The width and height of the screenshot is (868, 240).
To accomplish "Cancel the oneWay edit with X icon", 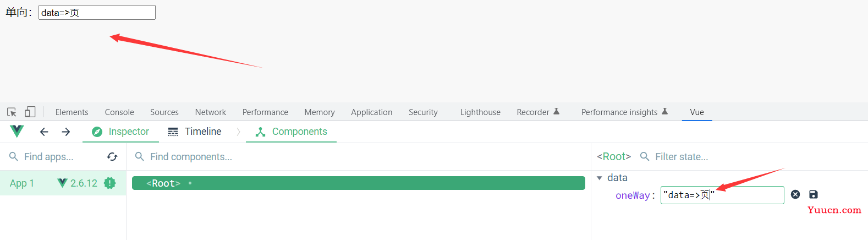I will coord(795,194).
